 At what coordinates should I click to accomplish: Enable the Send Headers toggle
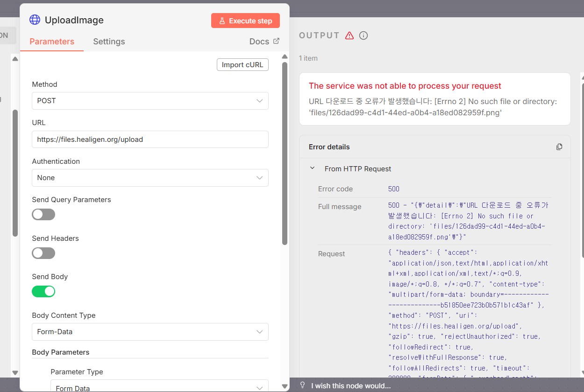[43, 253]
